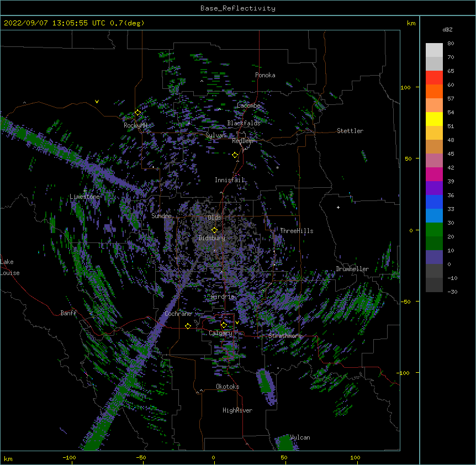This screenshot has width=476, height=465.
Task: Click the Lacombe town label
Action: (248, 105)
